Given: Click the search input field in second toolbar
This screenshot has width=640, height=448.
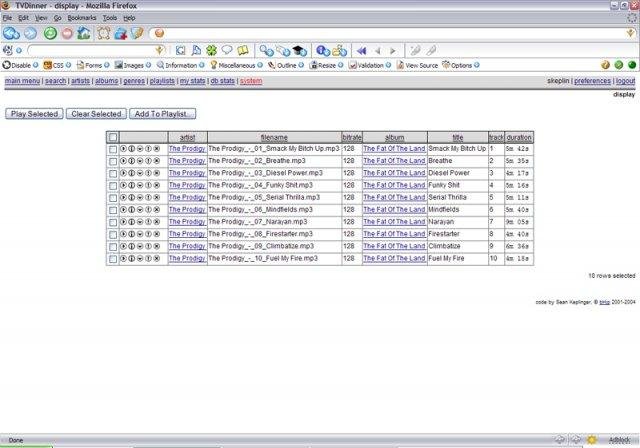Looking at the screenshot, I should click(x=96, y=51).
